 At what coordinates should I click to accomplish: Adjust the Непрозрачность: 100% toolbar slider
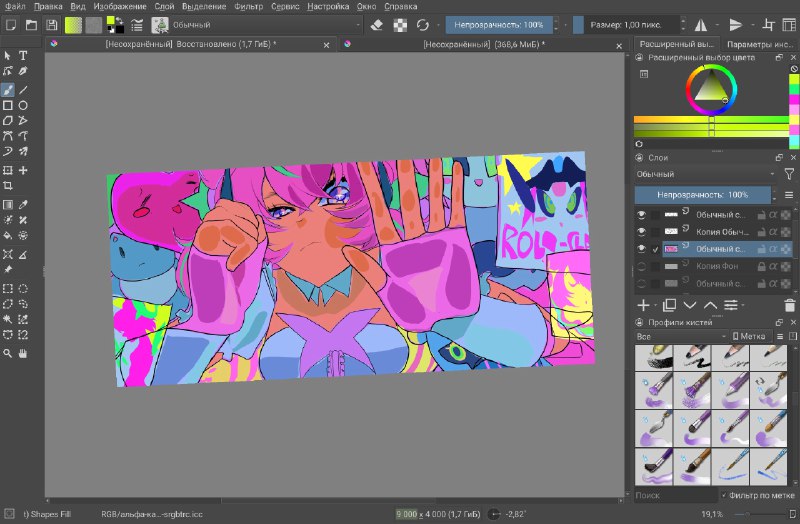498,24
